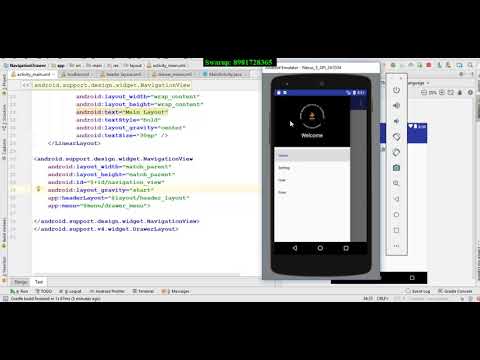Close the activity_main.xml editor tab

coord(54,74)
